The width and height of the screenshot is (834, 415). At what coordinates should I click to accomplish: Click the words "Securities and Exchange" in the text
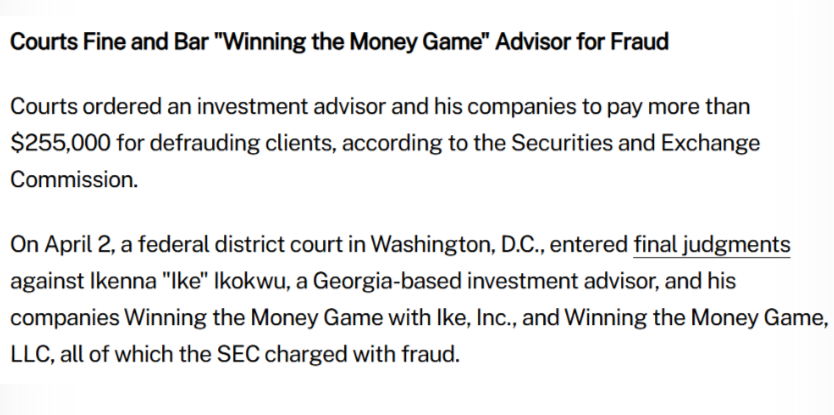[636, 143]
